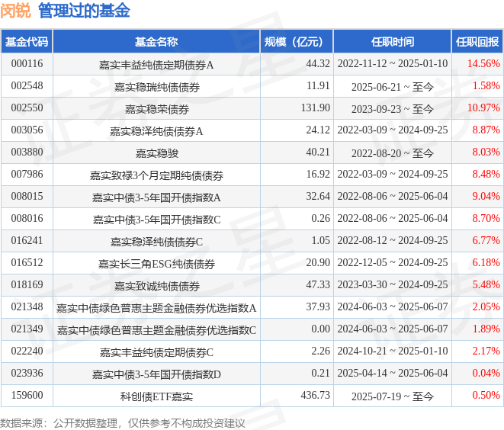The image size is (504, 430).
Task: Open 嘉实致诚纯债债券 fund
Action: click(156, 286)
